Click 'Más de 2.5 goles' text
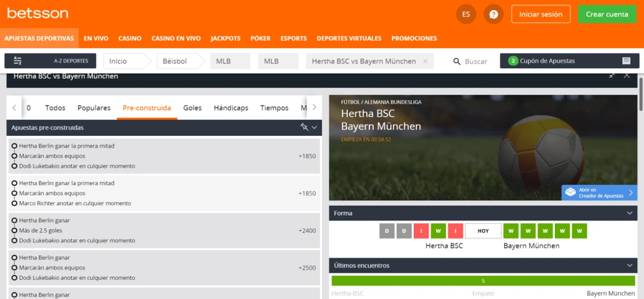Screen dimensions: 644x299 [40, 230]
